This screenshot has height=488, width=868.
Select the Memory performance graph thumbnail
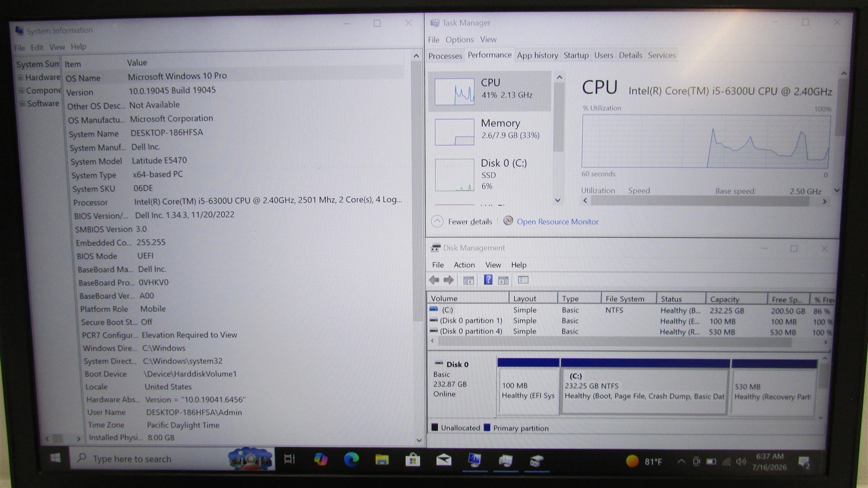455,132
